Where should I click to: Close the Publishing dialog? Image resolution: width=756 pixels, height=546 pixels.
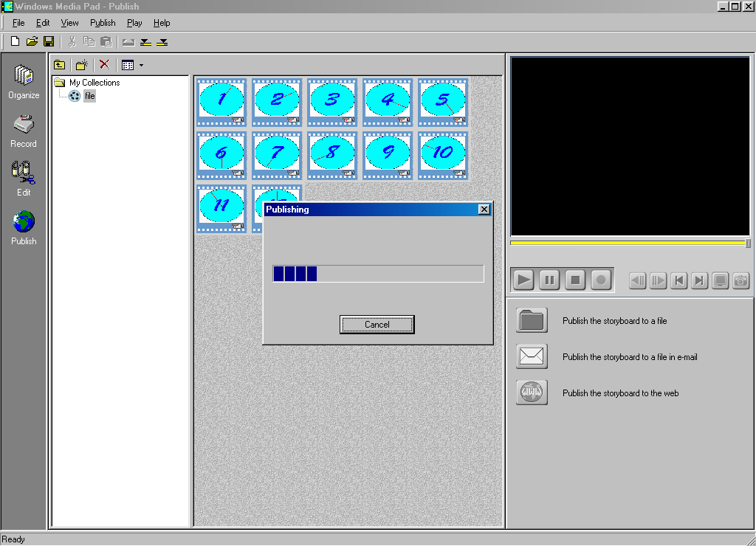click(484, 210)
